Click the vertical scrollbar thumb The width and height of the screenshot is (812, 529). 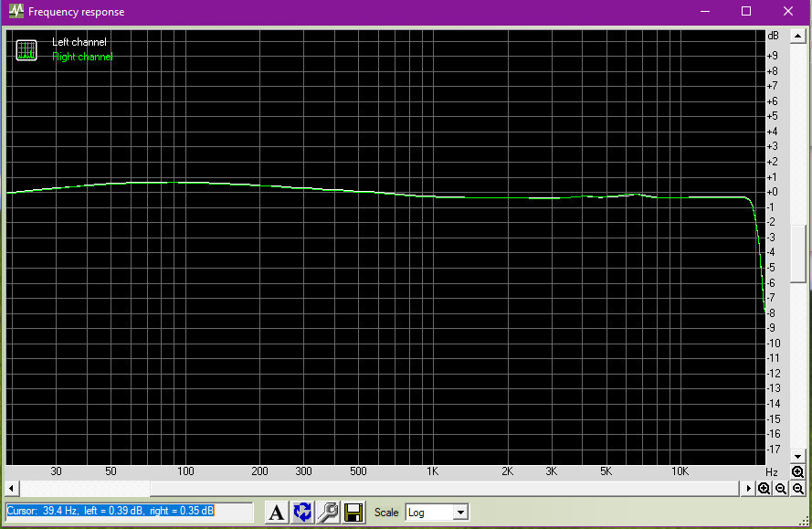pyautogui.click(x=798, y=254)
